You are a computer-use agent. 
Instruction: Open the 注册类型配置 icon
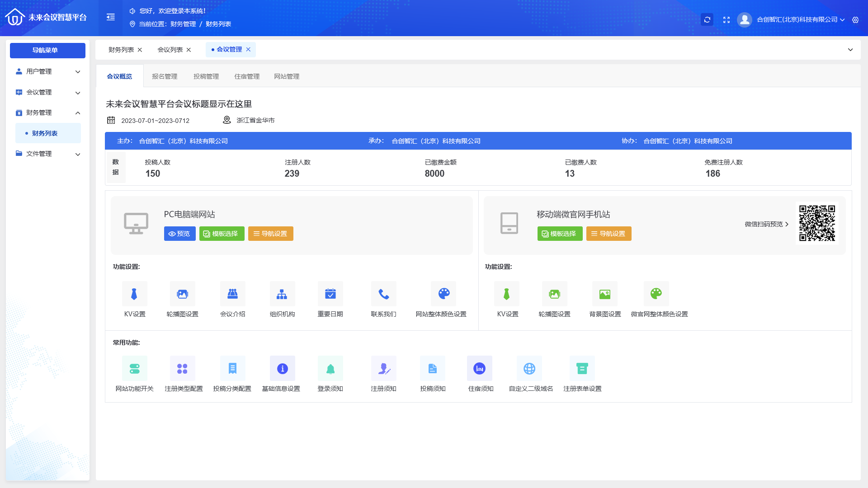click(182, 368)
